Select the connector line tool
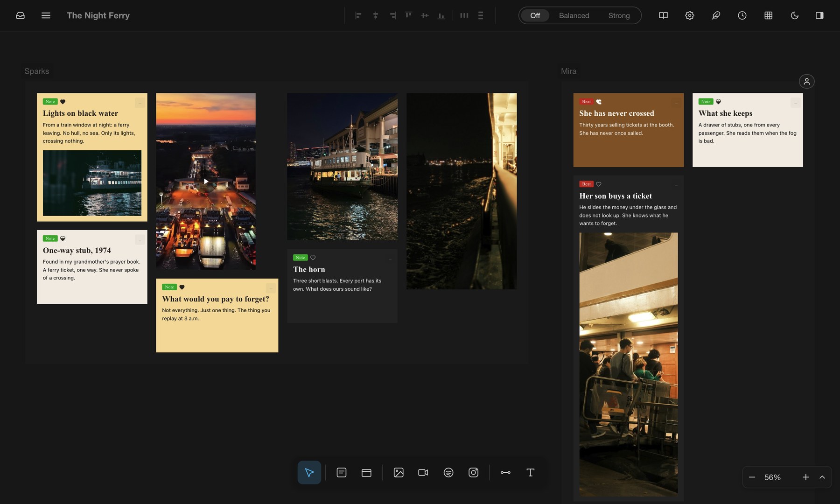 coord(505,472)
